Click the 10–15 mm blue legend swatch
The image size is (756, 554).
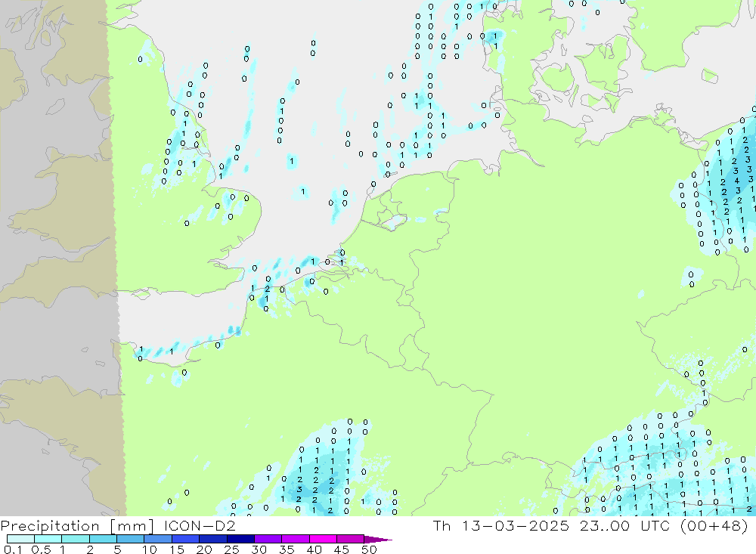point(158,539)
